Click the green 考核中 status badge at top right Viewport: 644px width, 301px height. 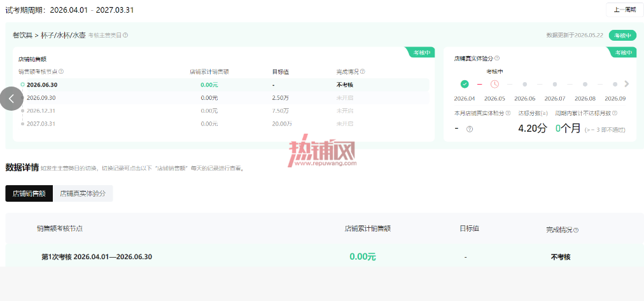pyautogui.click(x=622, y=35)
